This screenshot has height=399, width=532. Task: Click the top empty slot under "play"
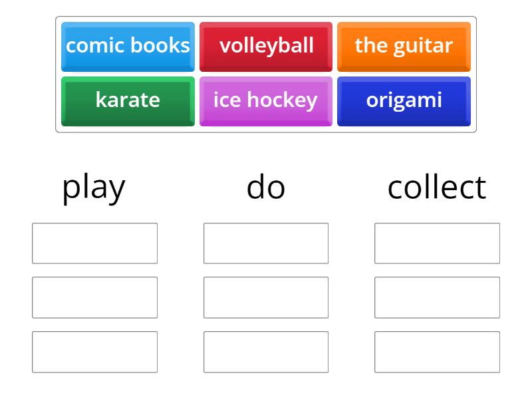pyautogui.click(x=94, y=243)
